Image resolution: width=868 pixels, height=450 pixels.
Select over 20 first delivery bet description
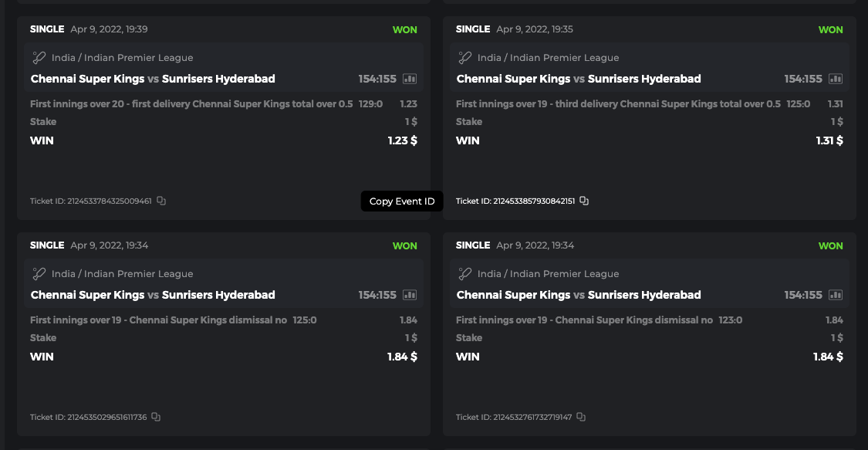coord(191,103)
